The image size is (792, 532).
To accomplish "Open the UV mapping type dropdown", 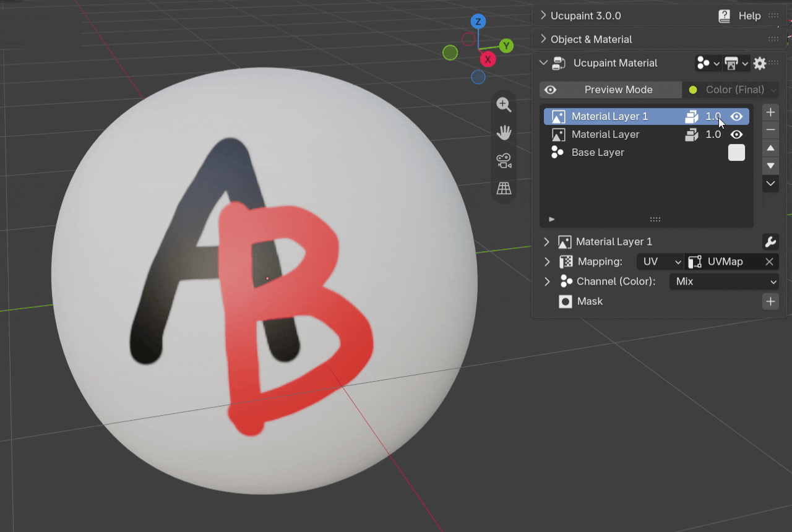I will click(660, 262).
